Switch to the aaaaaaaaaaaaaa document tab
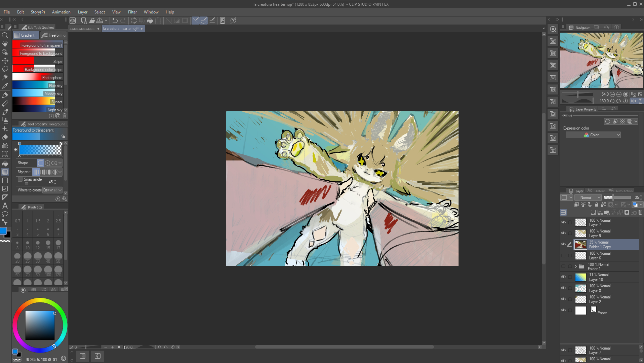This screenshot has height=363, width=644. (x=82, y=29)
